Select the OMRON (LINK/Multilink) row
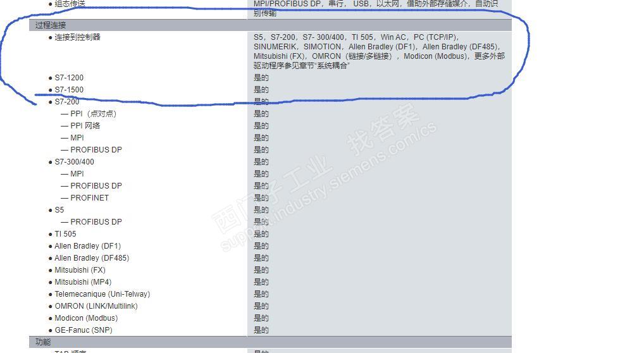 (x=96, y=306)
